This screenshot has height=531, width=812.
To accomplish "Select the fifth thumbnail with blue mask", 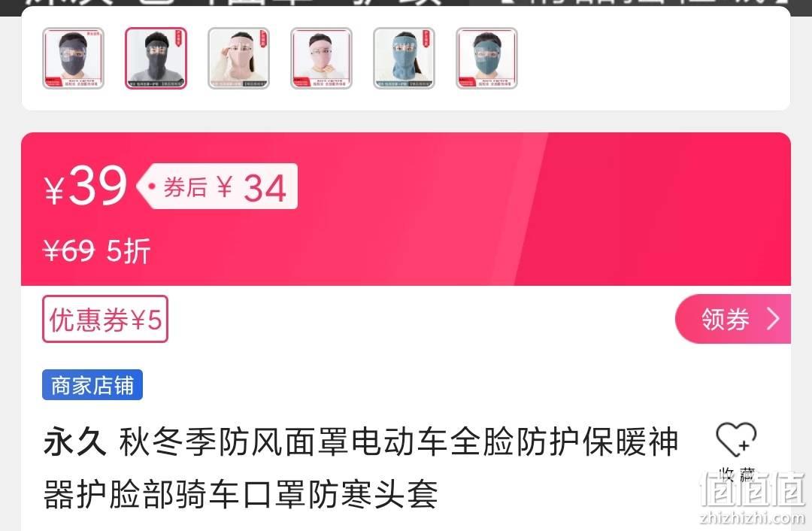I will click(x=404, y=59).
